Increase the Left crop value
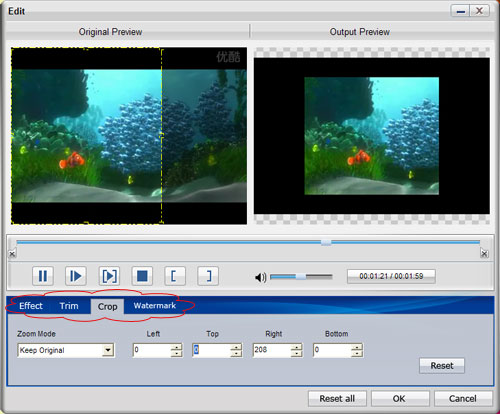 pyautogui.click(x=176, y=347)
